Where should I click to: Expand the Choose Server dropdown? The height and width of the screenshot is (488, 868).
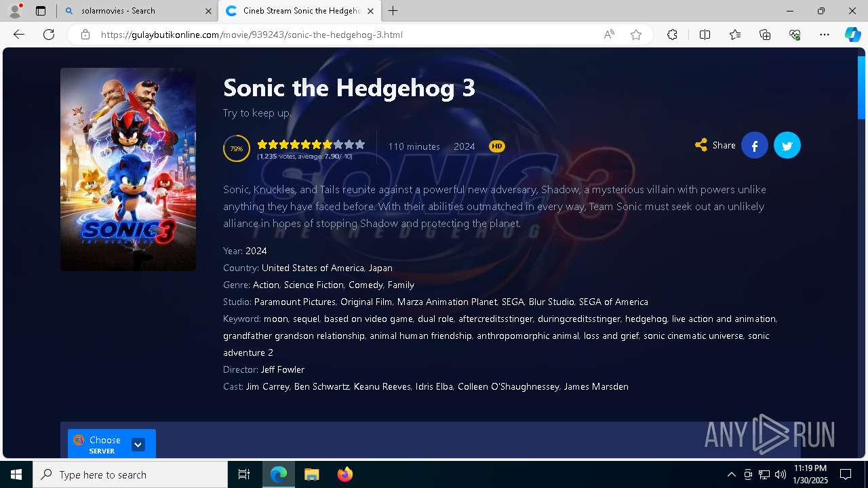click(138, 445)
